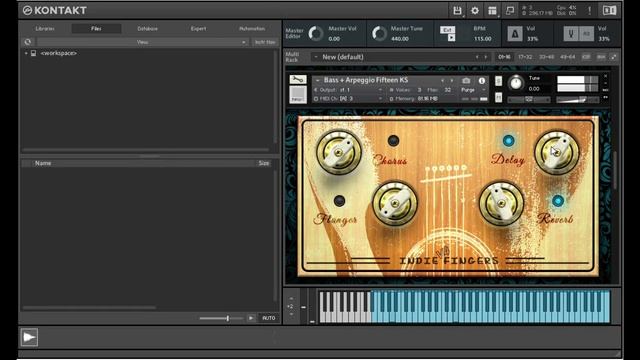Click the BPM value 115.00

482,39
